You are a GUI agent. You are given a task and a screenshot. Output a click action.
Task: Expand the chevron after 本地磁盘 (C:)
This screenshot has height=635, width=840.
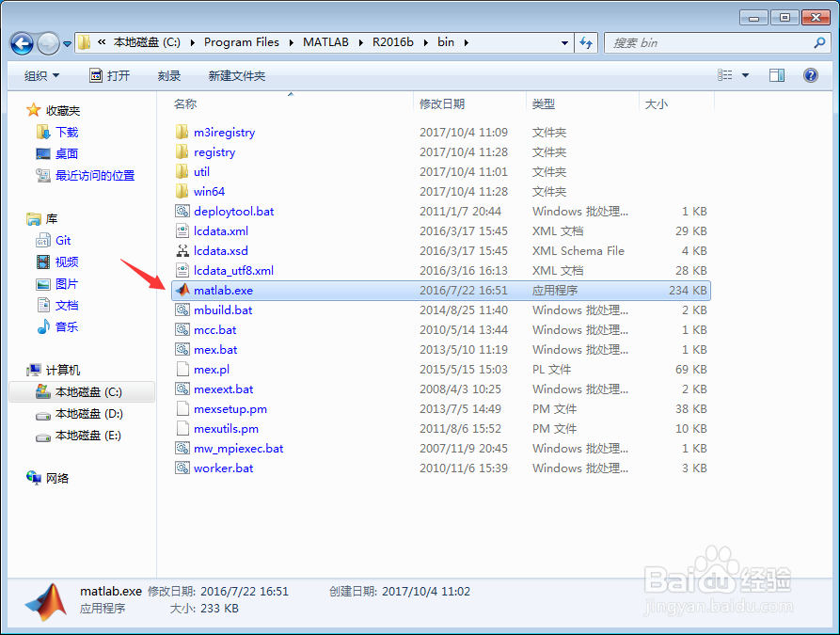click(x=192, y=43)
